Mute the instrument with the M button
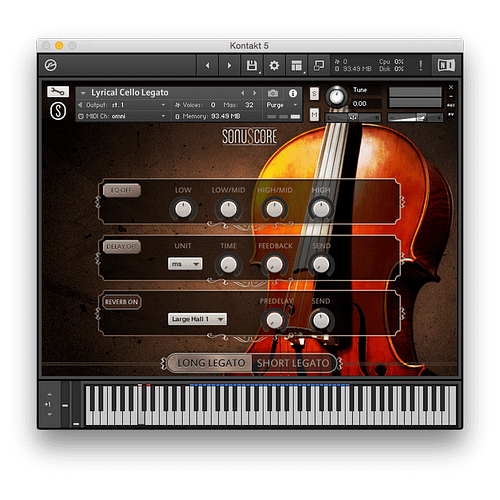 314,115
